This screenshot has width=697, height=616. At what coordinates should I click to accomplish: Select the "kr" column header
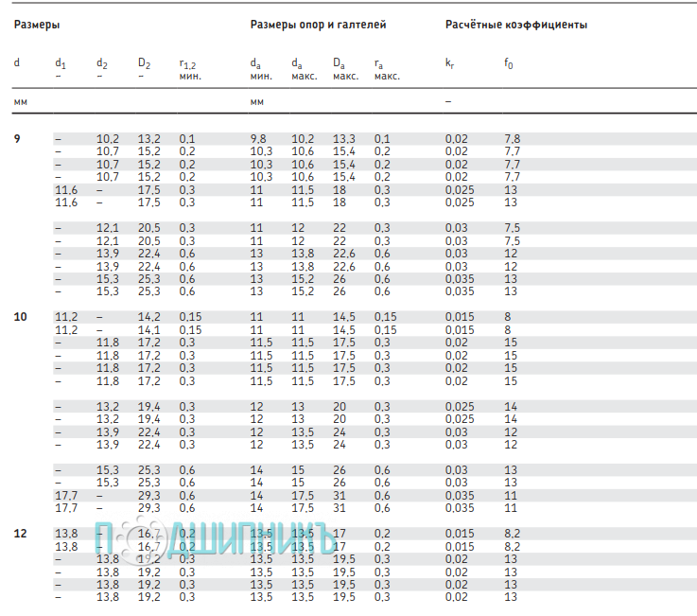(450, 63)
